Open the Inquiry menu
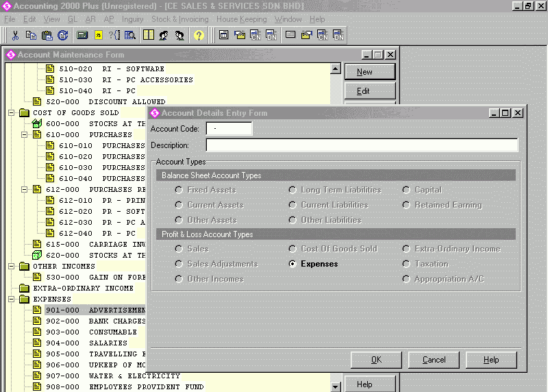The height and width of the screenshot is (392, 548). 132,19
